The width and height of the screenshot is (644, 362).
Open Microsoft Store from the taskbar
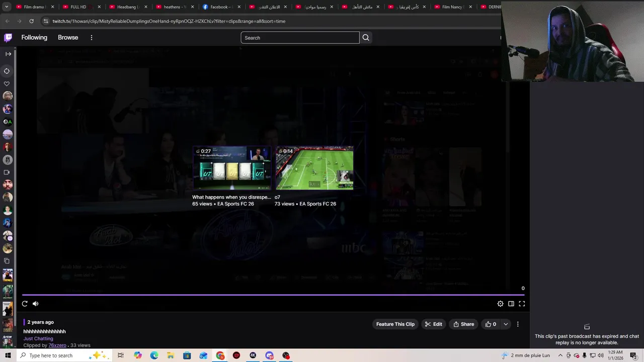187,355
